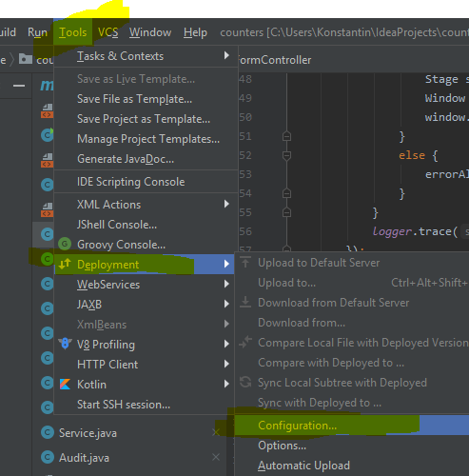Click arrow next to JAXB

coord(226,304)
